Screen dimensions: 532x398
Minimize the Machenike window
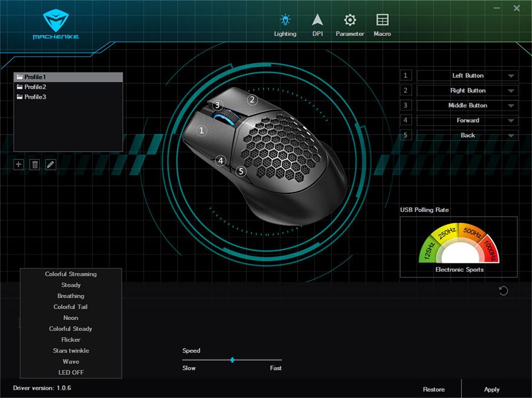[497, 8]
